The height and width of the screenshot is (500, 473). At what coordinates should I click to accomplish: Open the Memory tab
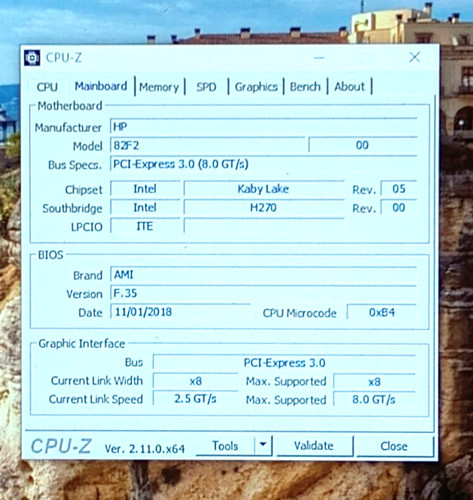(x=159, y=87)
